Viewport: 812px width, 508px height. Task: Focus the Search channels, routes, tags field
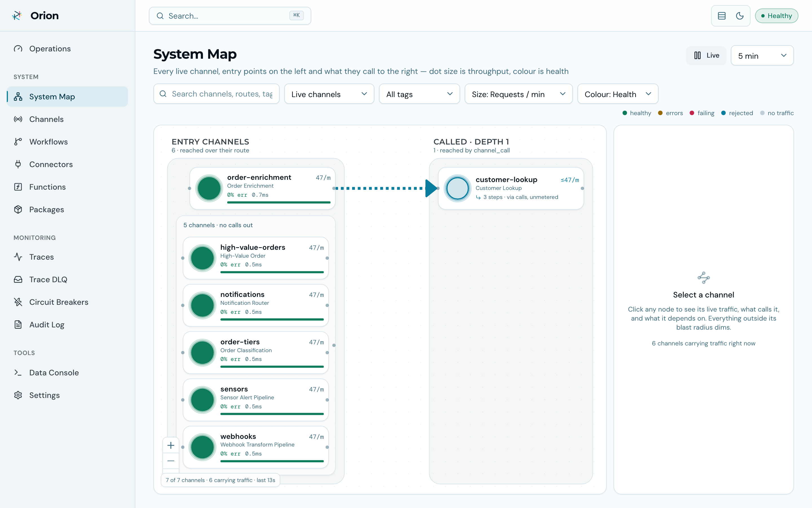pyautogui.click(x=217, y=94)
